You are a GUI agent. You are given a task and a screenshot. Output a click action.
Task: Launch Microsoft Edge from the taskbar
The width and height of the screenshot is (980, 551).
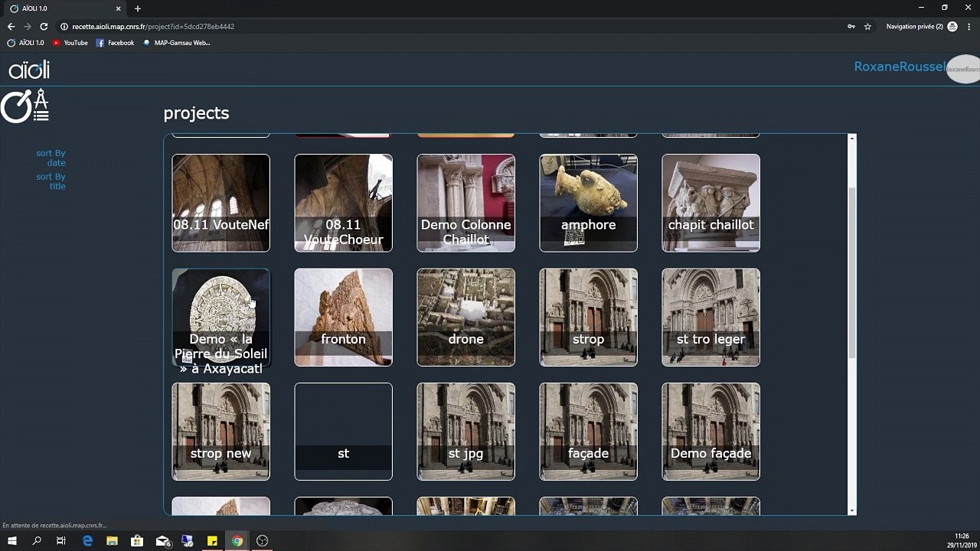coord(87,541)
